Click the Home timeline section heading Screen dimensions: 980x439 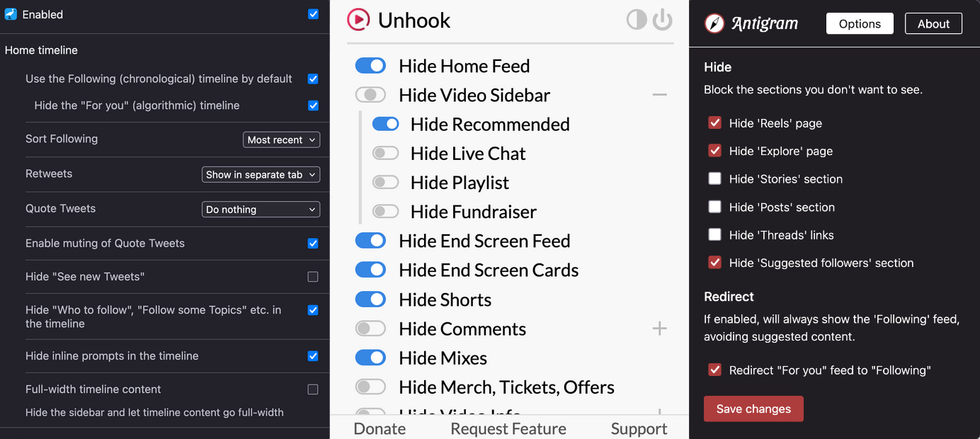41,50
